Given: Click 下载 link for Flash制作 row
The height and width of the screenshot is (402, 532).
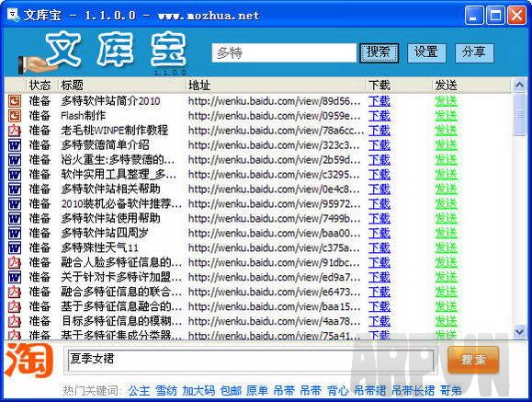Looking at the screenshot, I should (x=379, y=116).
